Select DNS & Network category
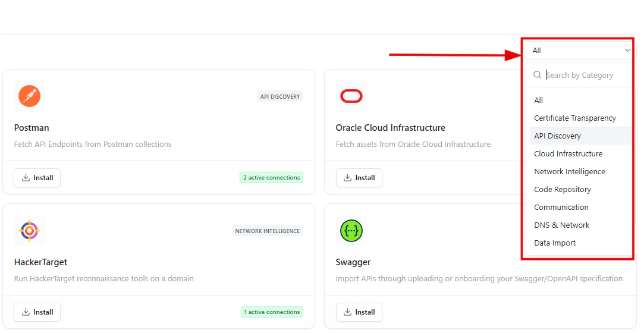 click(580, 225)
